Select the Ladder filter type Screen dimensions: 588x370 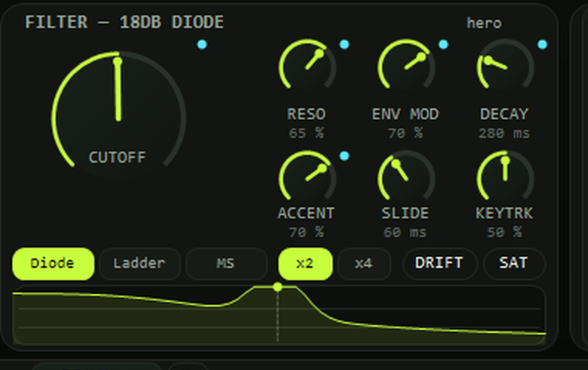[139, 263]
